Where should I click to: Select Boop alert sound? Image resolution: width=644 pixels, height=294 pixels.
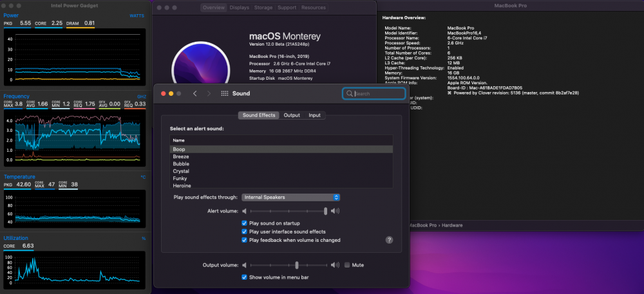pos(281,149)
